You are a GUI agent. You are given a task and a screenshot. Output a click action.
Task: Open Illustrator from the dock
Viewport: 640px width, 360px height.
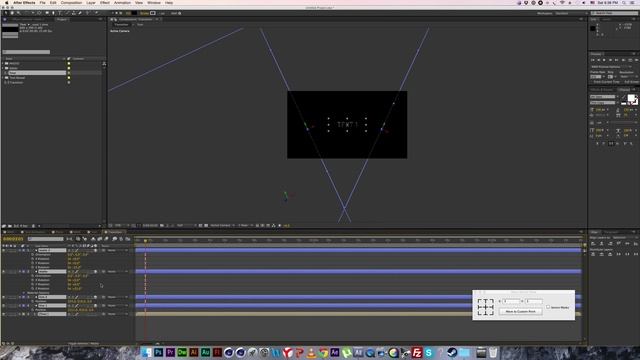pos(194,352)
